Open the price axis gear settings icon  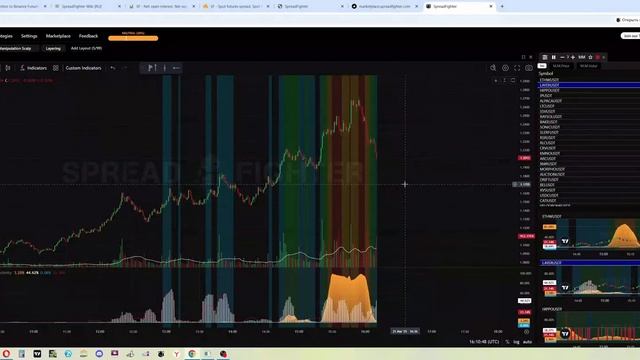(527, 332)
